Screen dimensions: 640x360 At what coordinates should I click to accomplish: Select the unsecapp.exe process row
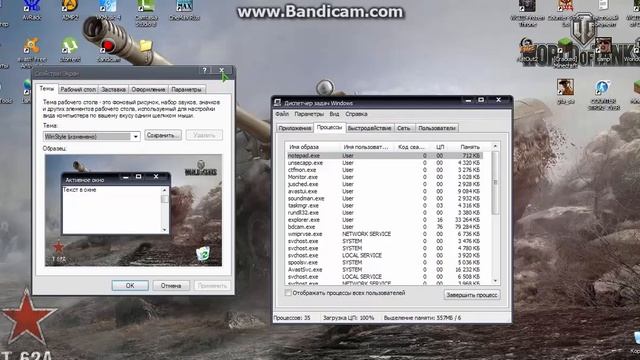[384, 163]
